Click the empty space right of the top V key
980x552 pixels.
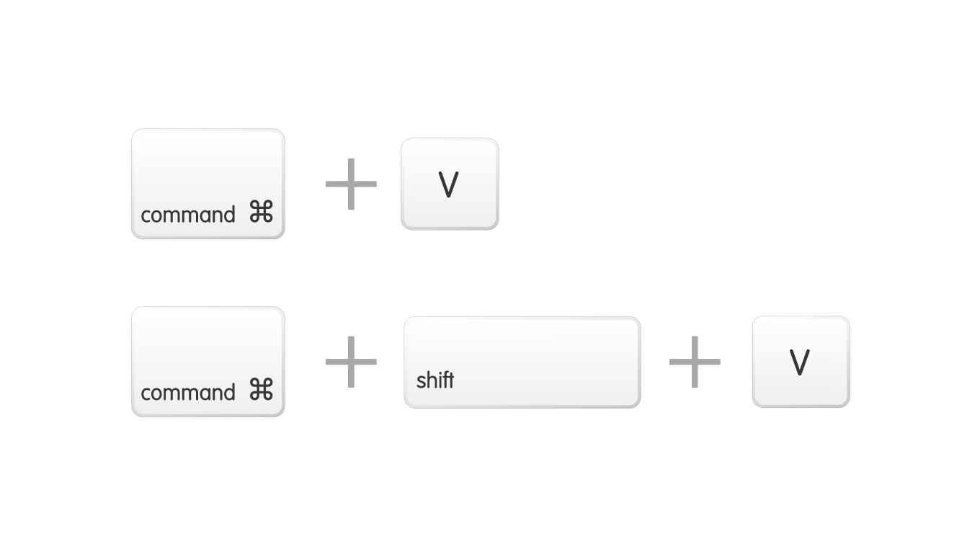[685, 184]
